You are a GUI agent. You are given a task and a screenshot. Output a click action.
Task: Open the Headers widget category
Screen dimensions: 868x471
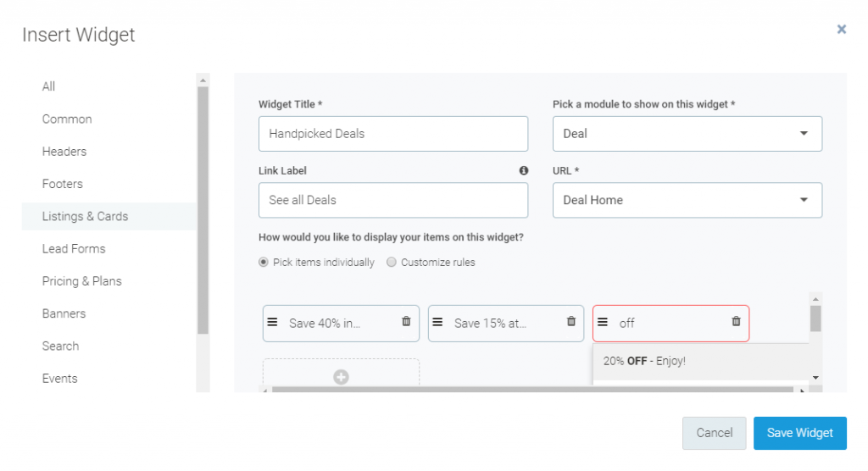coord(64,152)
